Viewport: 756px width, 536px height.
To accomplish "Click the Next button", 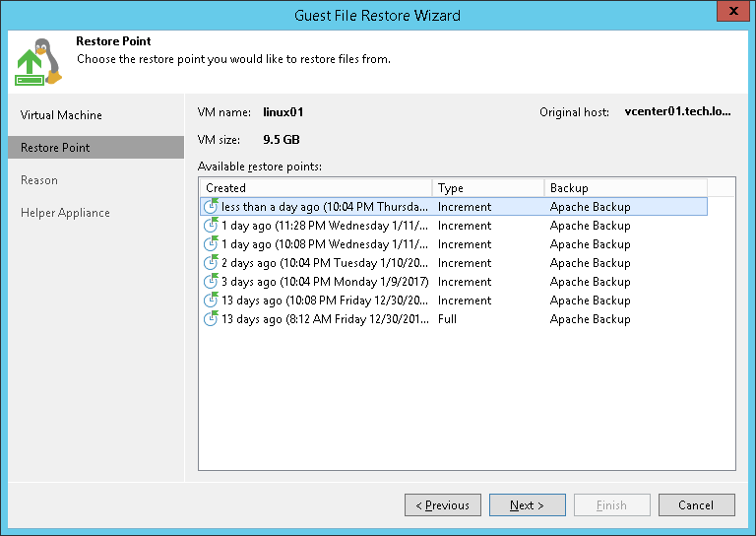I will pos(528,505).
